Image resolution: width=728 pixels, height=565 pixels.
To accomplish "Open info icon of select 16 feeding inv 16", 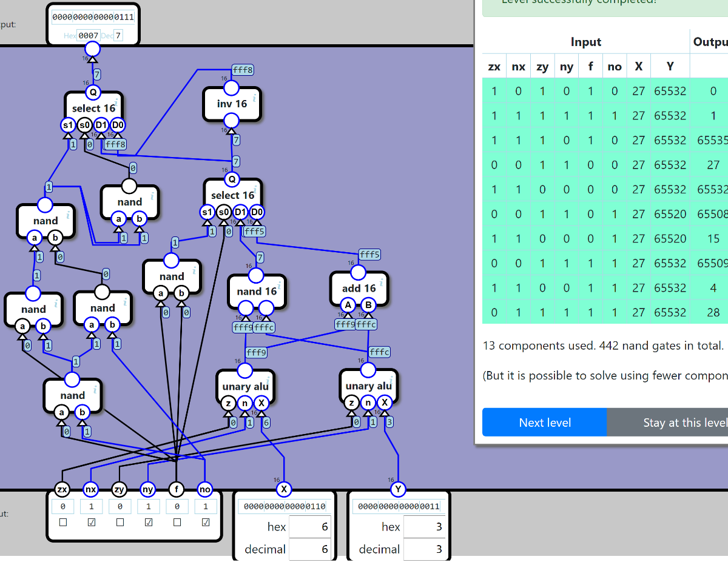I will tap(255, 190).
